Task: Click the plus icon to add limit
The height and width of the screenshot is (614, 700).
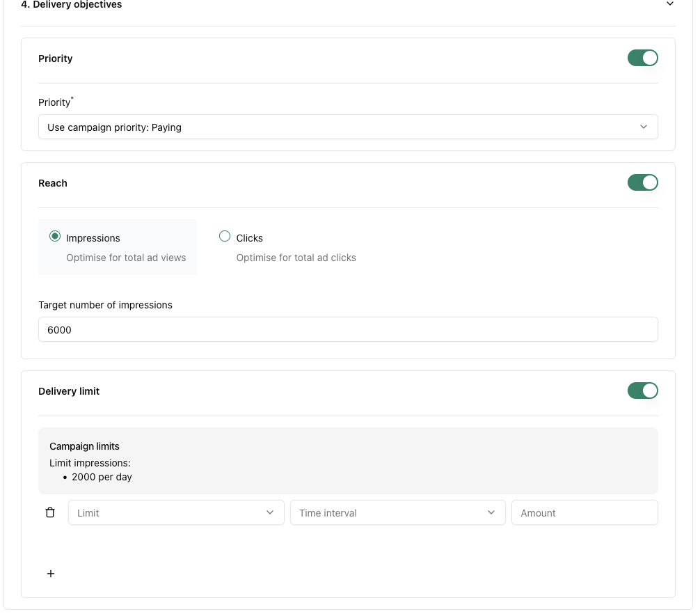Action: point(51,574)
